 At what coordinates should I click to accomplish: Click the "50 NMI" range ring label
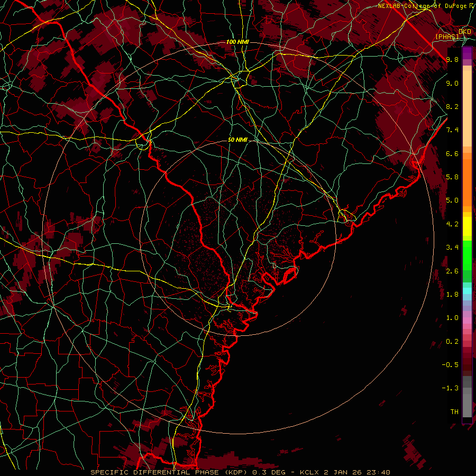[237, 140]
